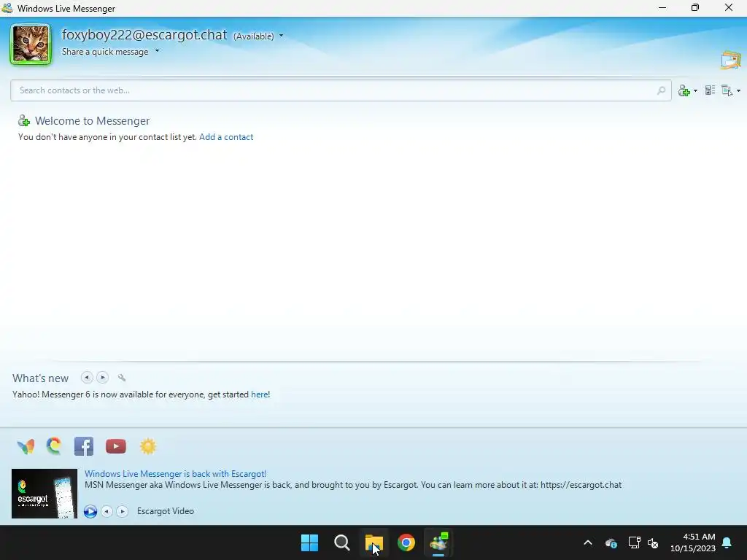747x560 pixels.
Task: Open Google Chrome from the taskbar
Action: click(406, 542)
